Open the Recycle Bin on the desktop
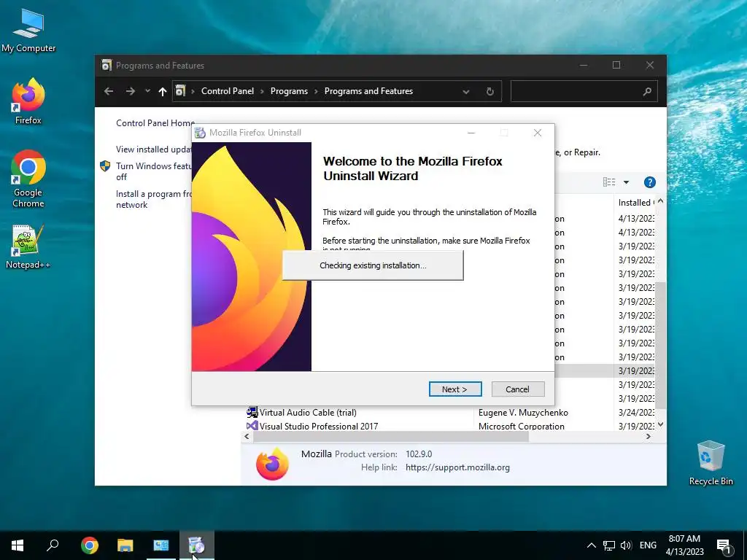 [x=711, y=463]
